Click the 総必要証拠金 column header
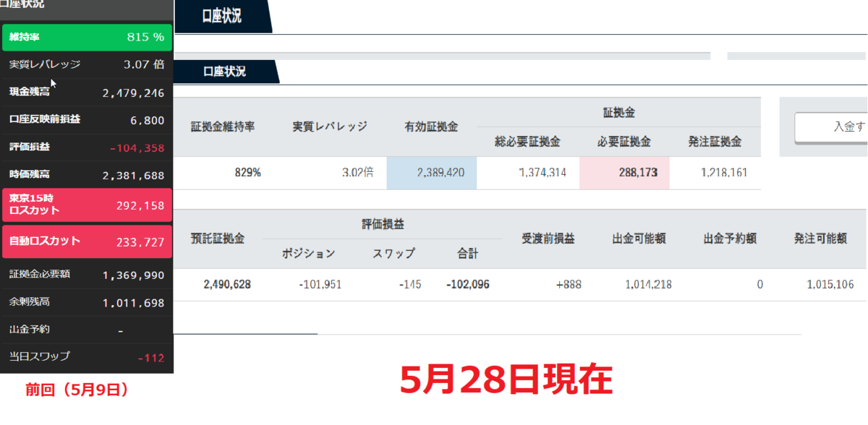Image resolution: width=868 pixels, height=425 pixels. coord(527,142)
